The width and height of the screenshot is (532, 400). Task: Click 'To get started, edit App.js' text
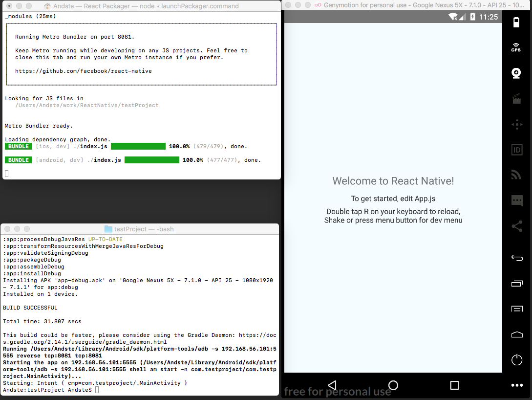click(x=393, y=199)
